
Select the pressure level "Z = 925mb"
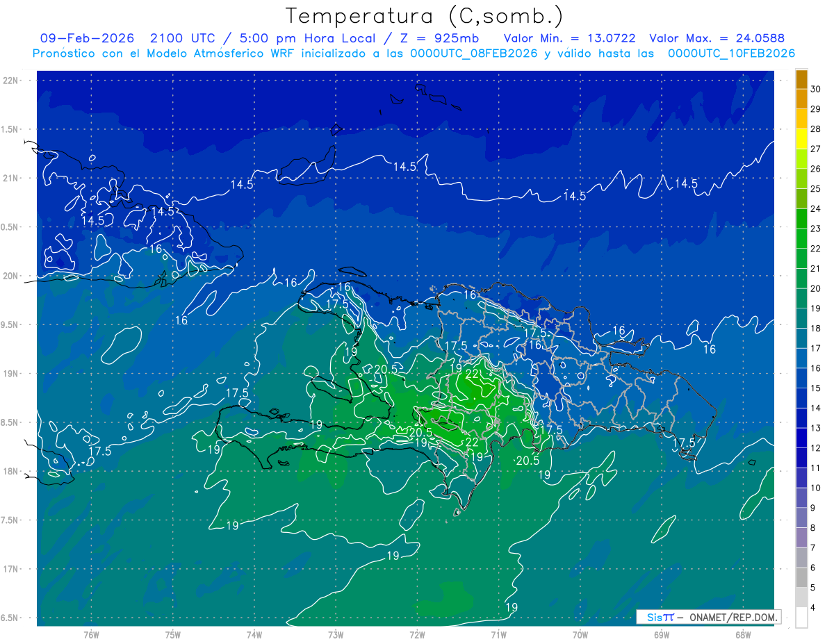click(439, 38)
